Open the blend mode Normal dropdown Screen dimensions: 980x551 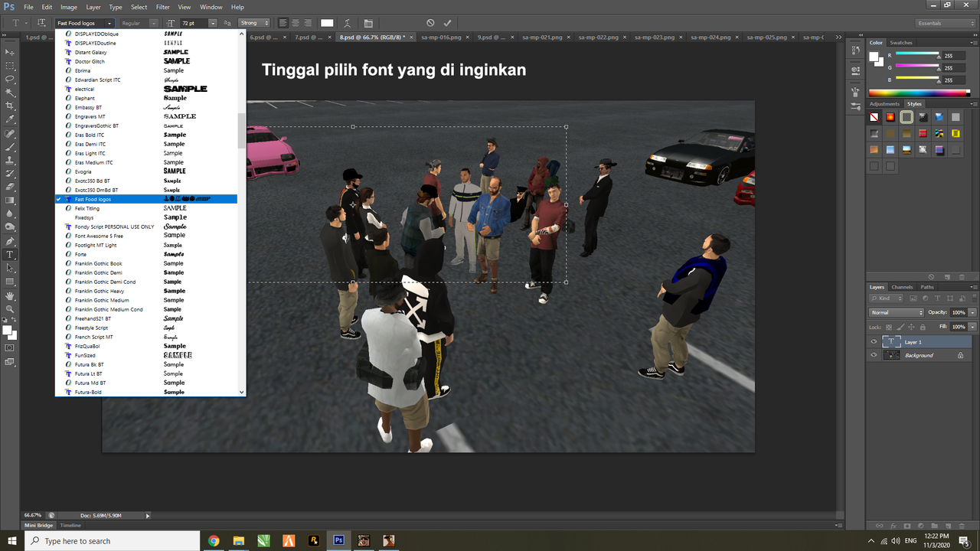tap(897, 312)
